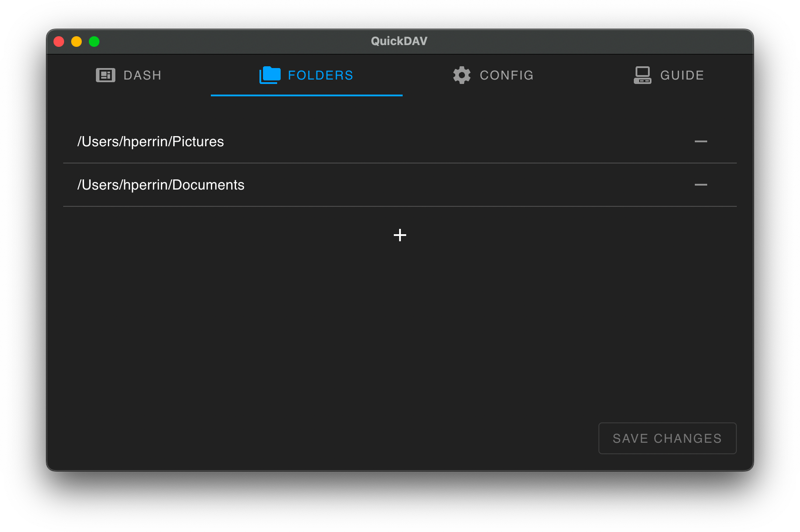Click the gear icon beside CONFIG

tap(461, 75)
